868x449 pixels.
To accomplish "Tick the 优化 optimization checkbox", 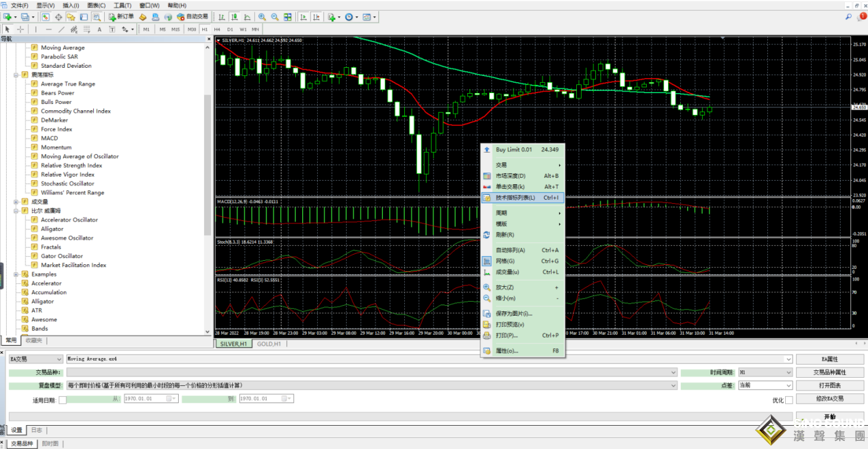I will [789, 400].
